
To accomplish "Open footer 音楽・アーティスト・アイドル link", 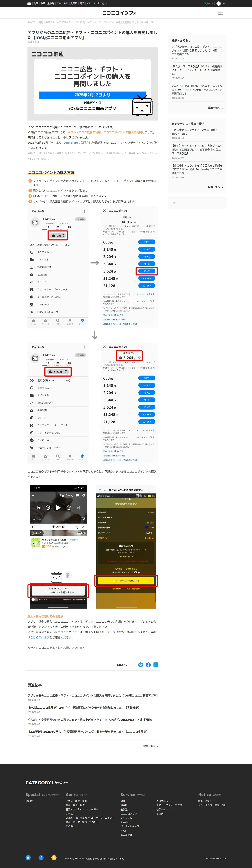I will [82, 809].
